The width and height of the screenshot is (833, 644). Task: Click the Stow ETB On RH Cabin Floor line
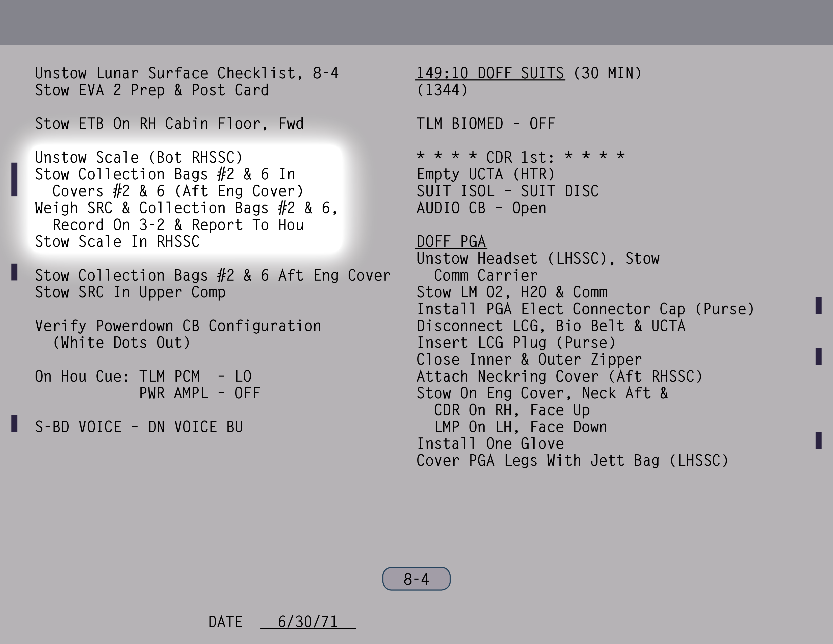(x=169, y=123)
